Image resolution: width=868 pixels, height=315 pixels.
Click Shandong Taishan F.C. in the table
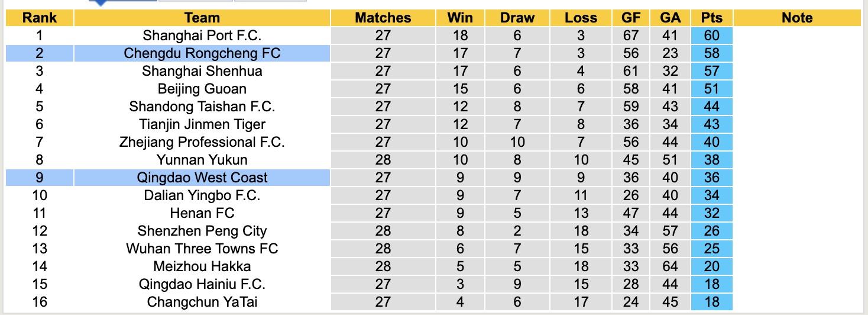[x=202, y=107]
